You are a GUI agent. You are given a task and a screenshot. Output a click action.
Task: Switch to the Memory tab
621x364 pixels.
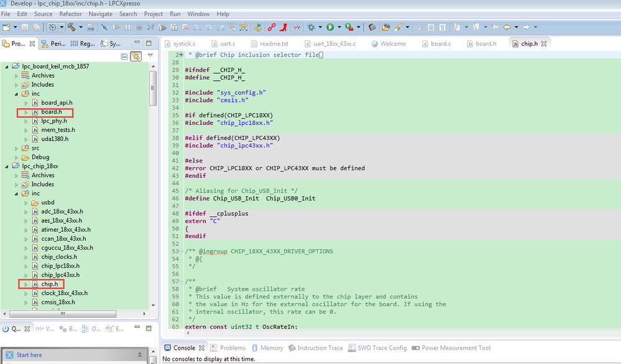268,348
